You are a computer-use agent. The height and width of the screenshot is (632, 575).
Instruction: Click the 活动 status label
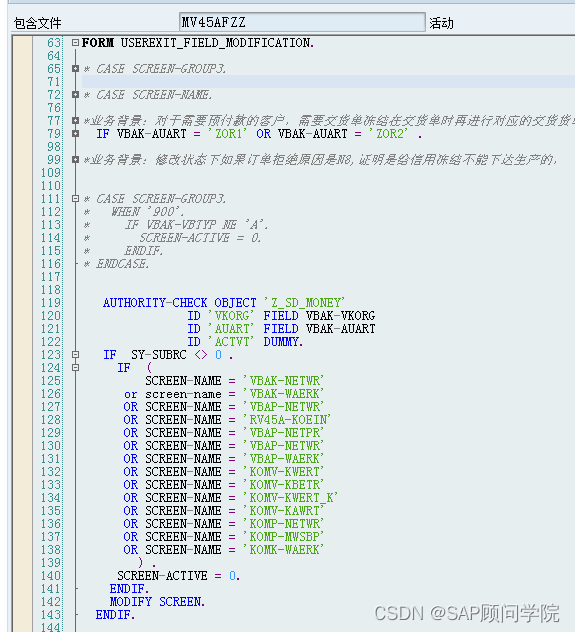pyautogui.click(x=441, y=23)
